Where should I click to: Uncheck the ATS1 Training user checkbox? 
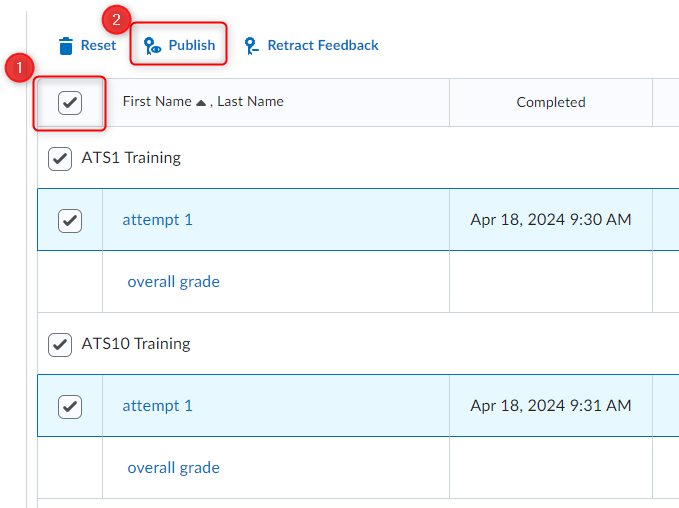(x=60, y=158)
